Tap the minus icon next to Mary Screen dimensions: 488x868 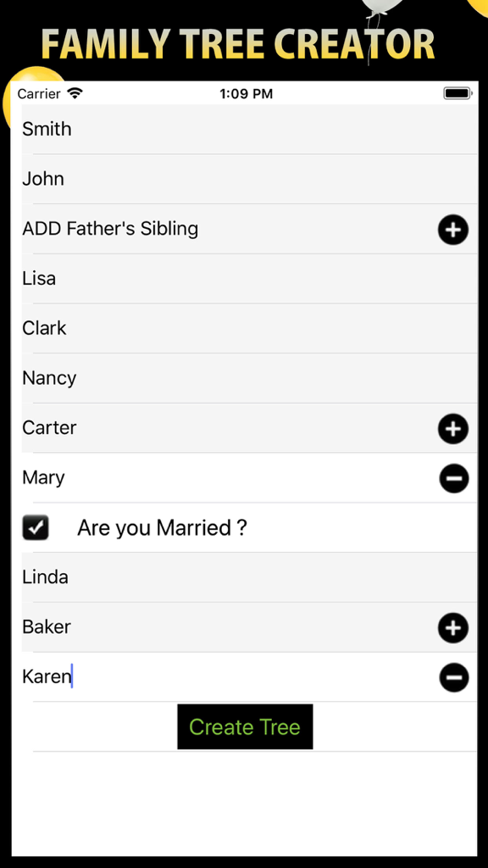pos(454,479)
